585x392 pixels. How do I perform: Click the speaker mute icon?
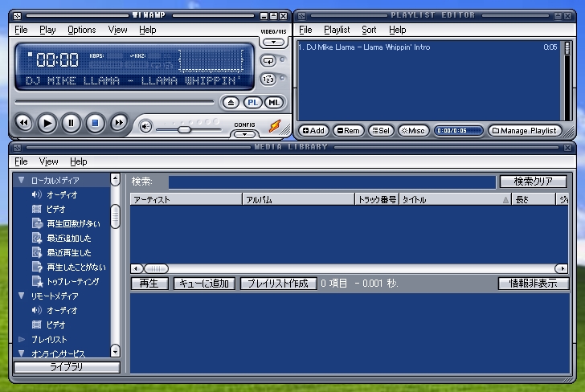tap(145, 126)
